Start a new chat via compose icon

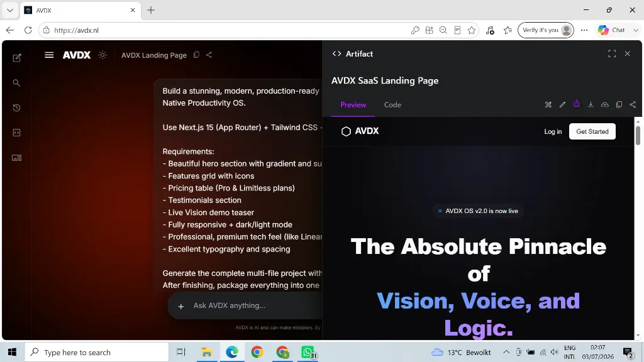17,58
